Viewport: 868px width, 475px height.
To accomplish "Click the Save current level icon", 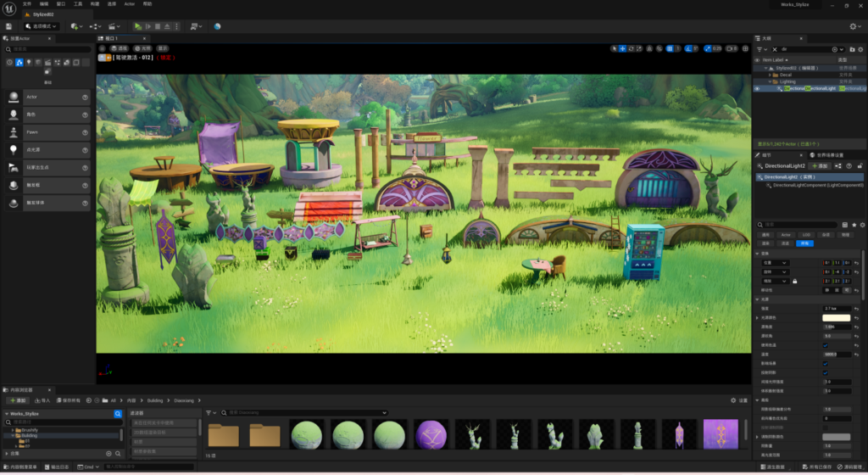I will click(8, 26).
